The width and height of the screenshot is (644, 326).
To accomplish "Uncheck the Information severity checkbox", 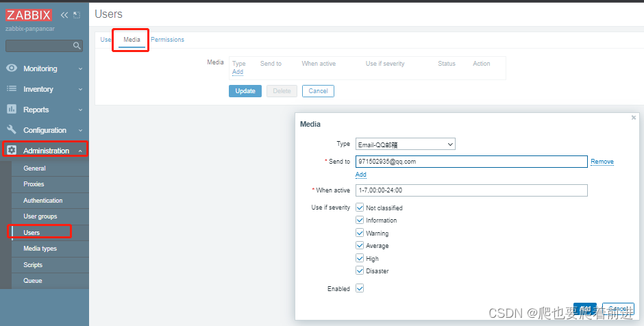I will coord(360,220).
